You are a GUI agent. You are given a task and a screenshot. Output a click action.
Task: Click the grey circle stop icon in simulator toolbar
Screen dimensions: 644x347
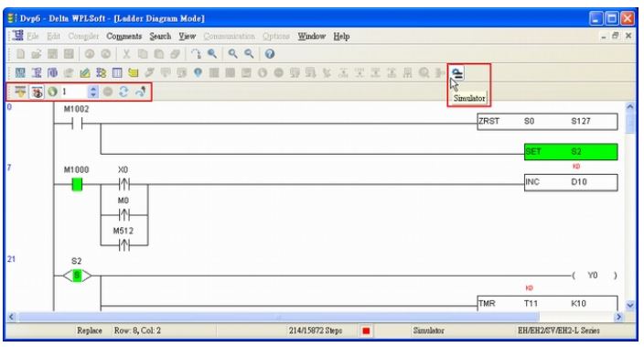point(108,92)
